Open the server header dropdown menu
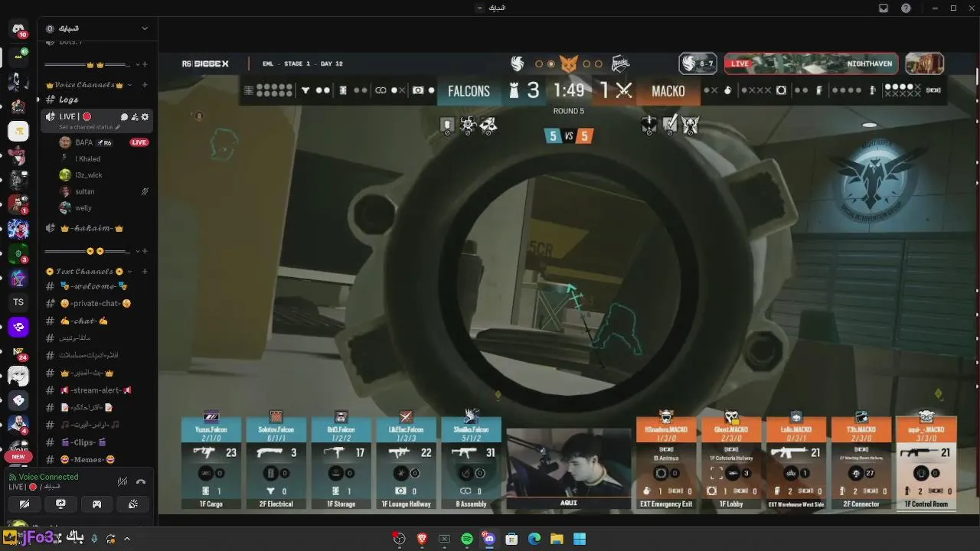Viewport: 980px width, 551px height. 145,28
